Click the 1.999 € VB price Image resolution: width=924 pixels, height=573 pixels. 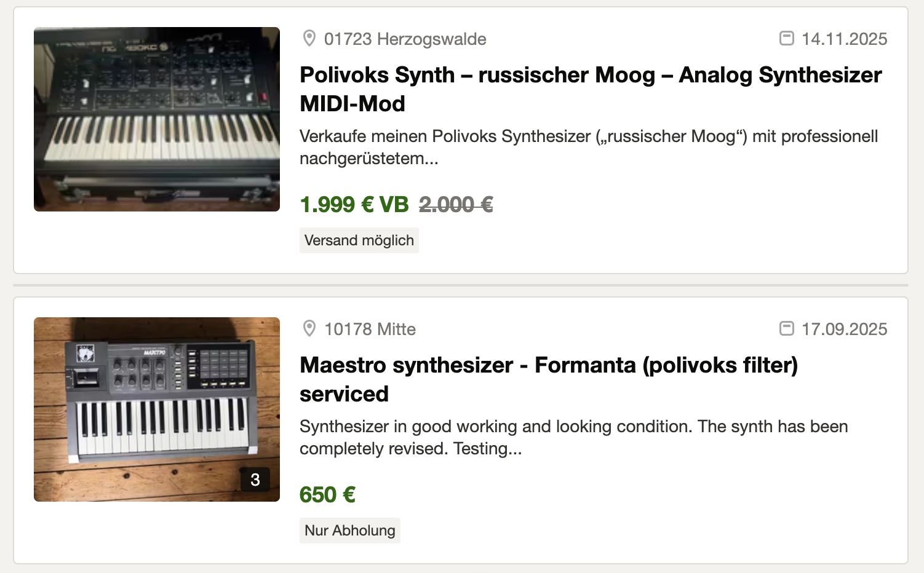pyautogui.click(x=354, y=205)
